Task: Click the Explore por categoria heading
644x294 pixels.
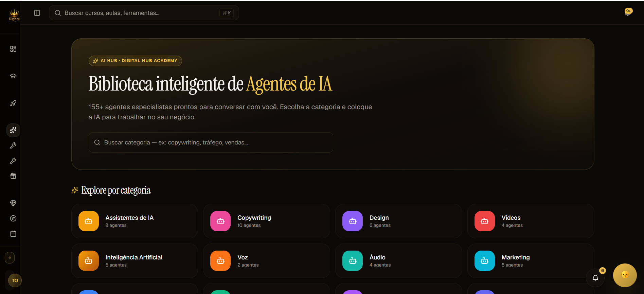Action: pos(116,190)
